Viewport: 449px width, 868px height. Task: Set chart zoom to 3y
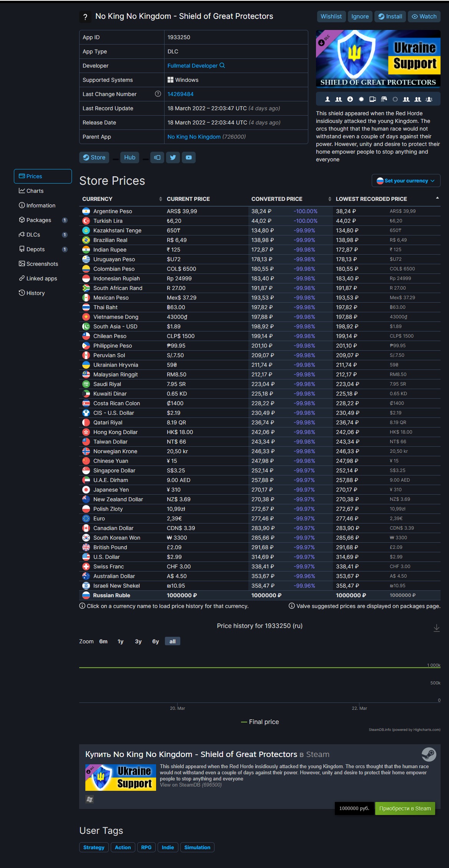[138, 641]
